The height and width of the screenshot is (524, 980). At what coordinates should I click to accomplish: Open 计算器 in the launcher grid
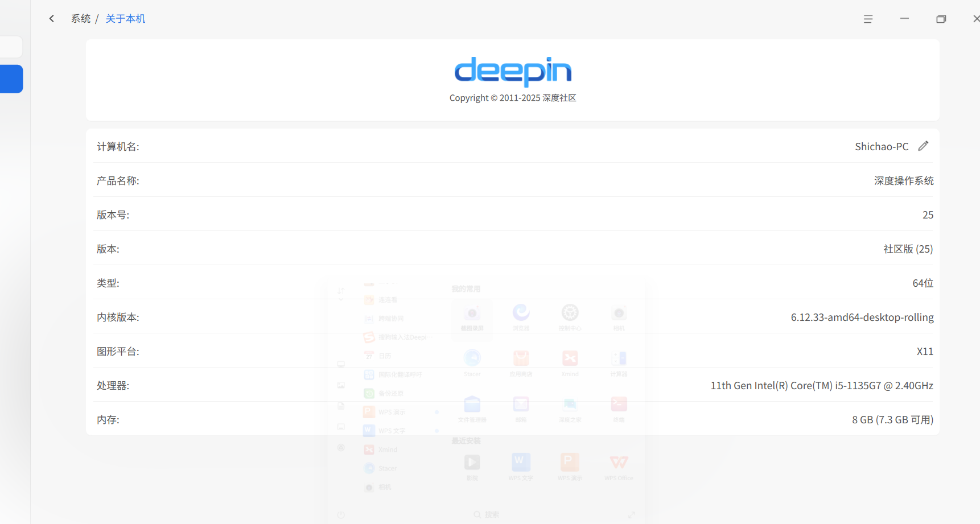[619, 363]
